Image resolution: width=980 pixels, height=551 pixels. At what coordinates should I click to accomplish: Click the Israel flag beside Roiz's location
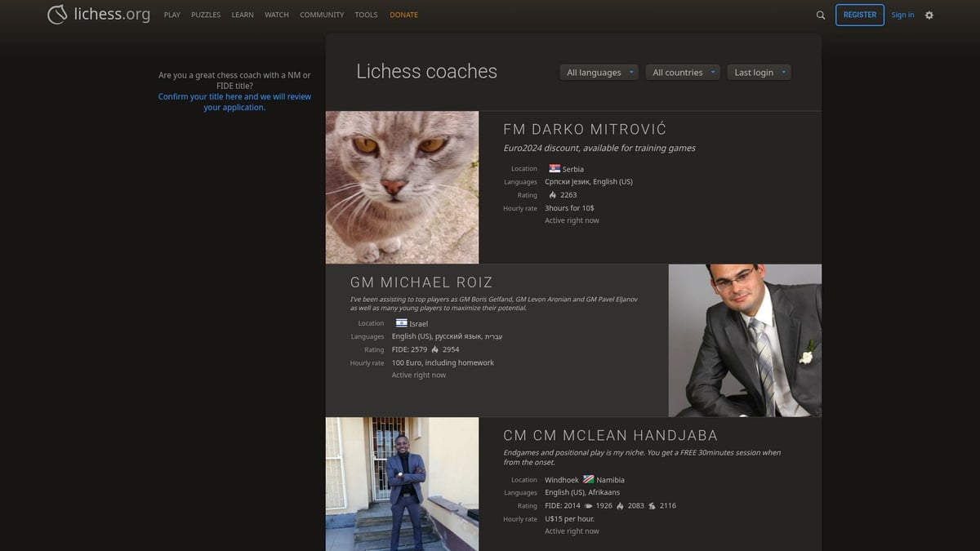click(401, 322)
